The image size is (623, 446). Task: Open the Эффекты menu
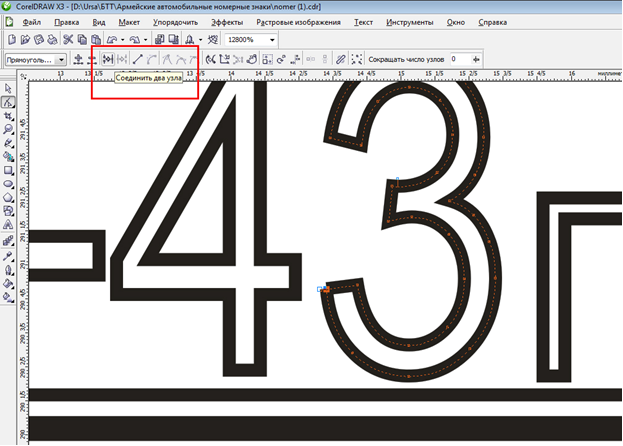227,22
